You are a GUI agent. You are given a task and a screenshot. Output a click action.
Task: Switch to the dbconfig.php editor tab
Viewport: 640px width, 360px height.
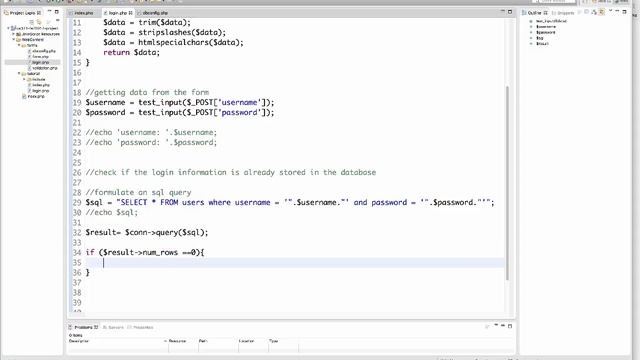(155, 13)
